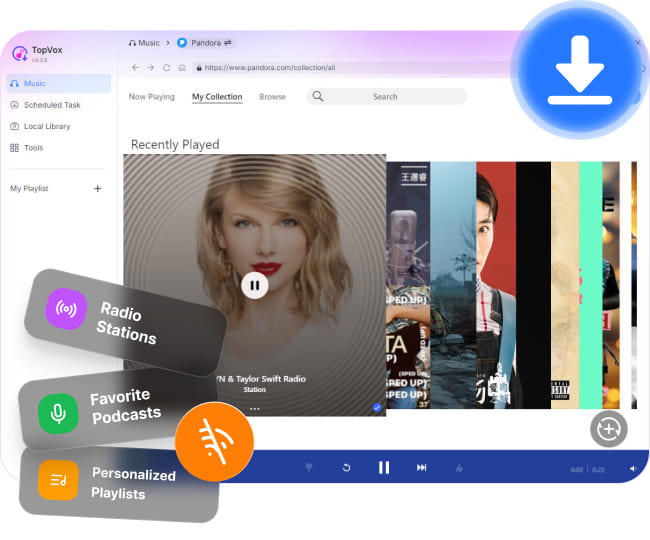Pause playback in the player bar
The height and width of the screenshot is (540, 650).
coord(384,467)
